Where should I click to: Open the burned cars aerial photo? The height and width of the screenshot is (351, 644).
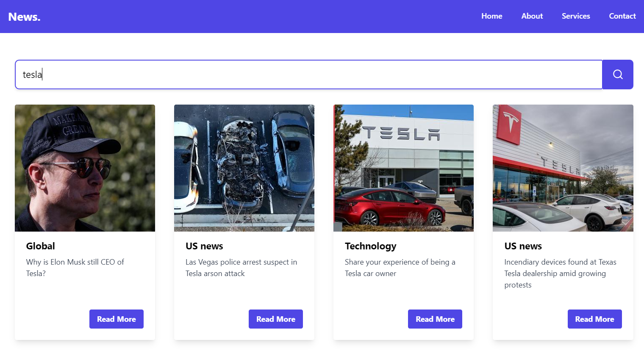point(244,168)
